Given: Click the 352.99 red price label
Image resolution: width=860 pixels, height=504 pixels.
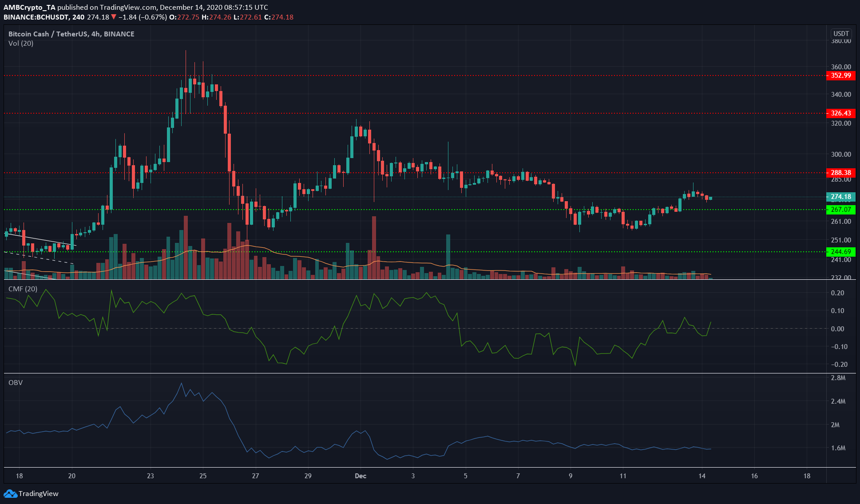Looking at the screenshot, I should click(841, 75).
